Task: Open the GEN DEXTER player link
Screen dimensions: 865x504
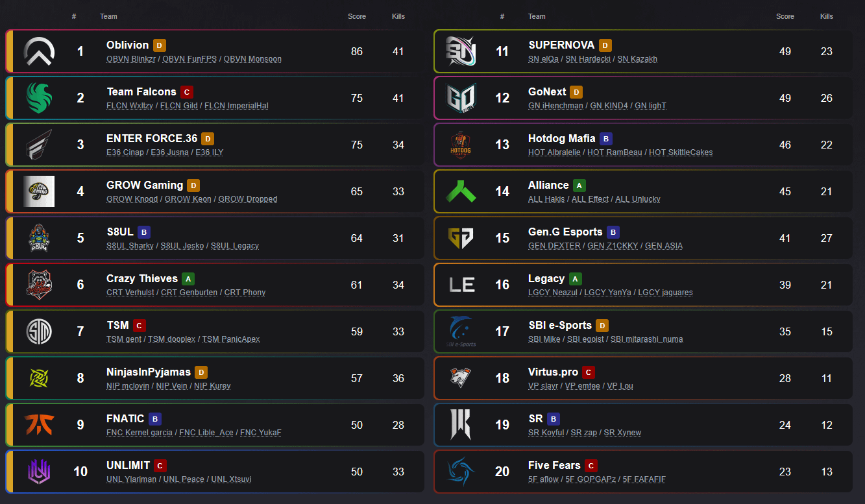Action: pos(554,246)
